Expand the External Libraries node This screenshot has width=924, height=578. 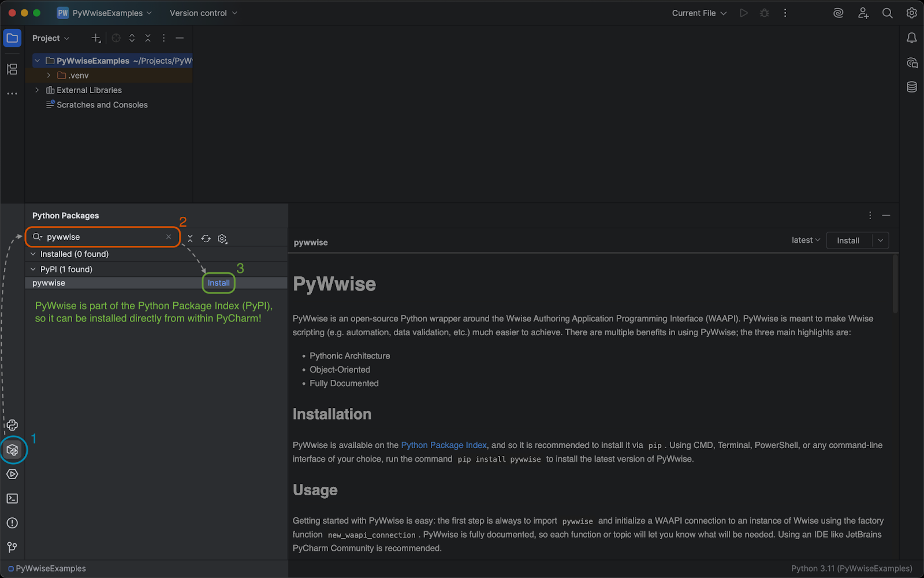37,90
